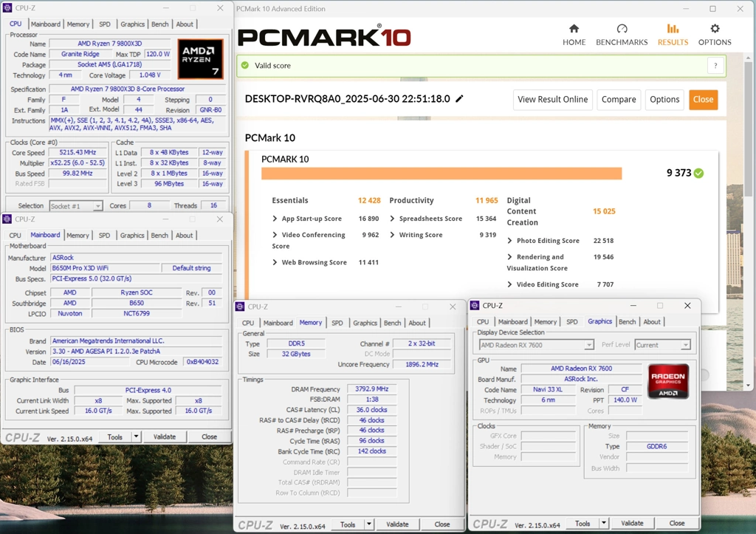756x534 pixels.
Task: Select CPU tab in Memory CPU-Z window
Action: coord(248,323)
